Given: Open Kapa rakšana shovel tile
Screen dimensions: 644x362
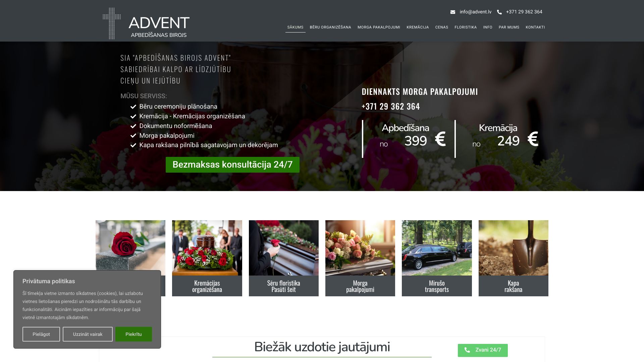Looking at the screenshot, I should click(513, 248).
